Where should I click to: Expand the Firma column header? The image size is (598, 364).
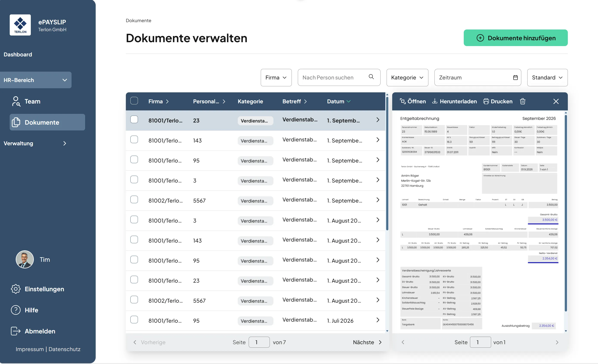point(158,101)
